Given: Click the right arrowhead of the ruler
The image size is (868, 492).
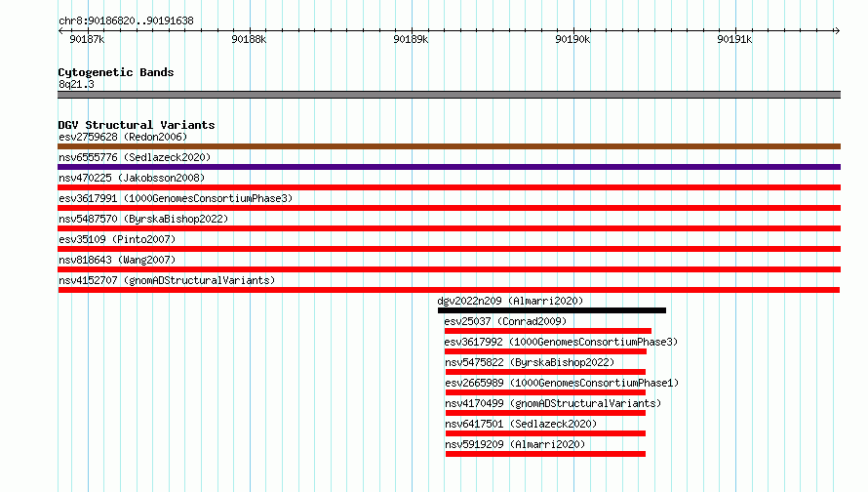Looking at the screenshot, I should pos(837,30).
